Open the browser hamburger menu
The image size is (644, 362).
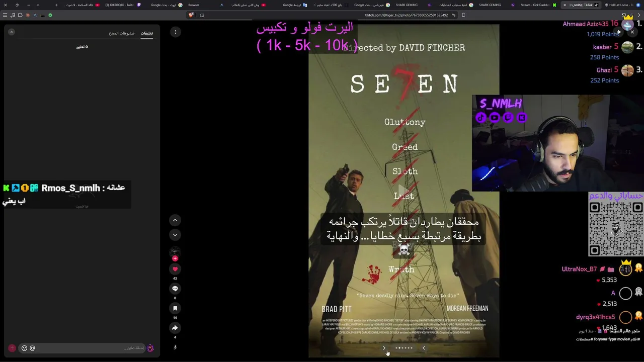coord(5,15)
